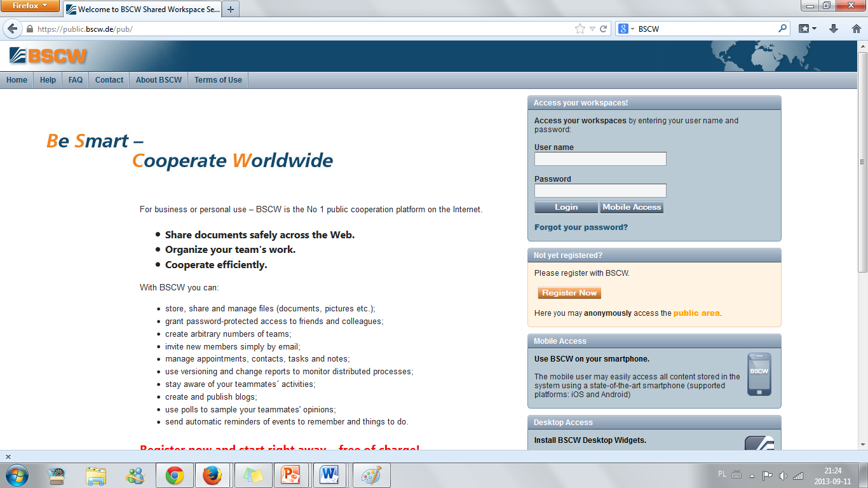Click 'Share documents safely across the Web.' text
The height and width of the screenshot is (488, 868).
[x=260, y=235]
